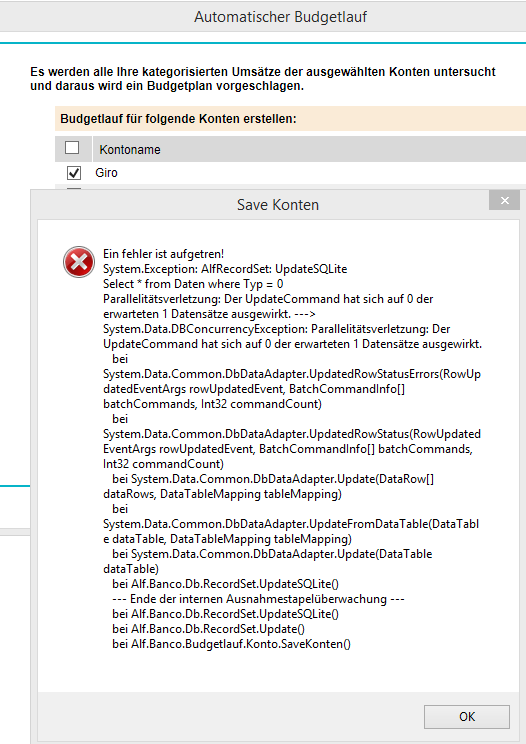Click the "batchCommands, Int32 commandCount)" line
Screen dimensions: 526x744
[212, 404]
